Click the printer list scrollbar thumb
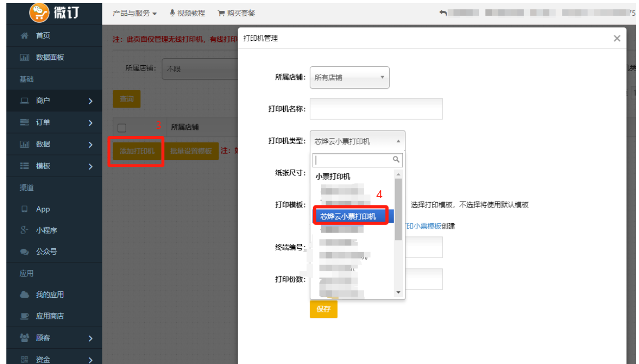 (x=399, y=209)
